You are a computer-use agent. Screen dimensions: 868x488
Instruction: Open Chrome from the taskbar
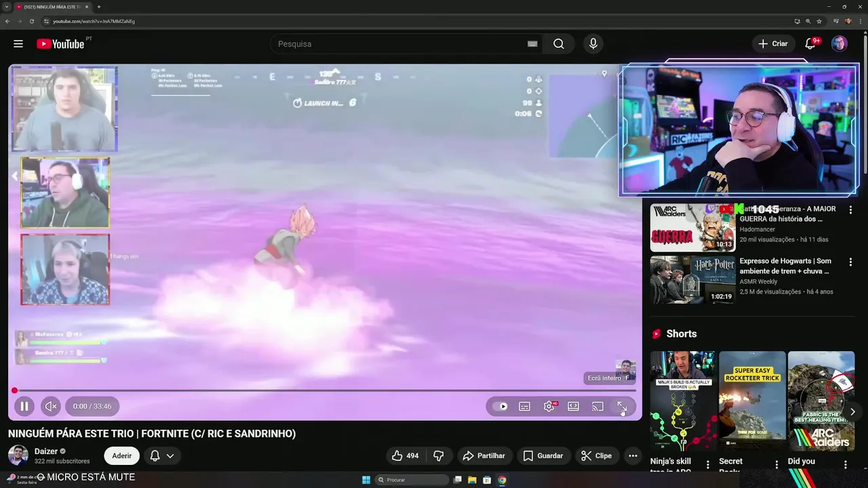pyautogui.click(x=502, y=480)
